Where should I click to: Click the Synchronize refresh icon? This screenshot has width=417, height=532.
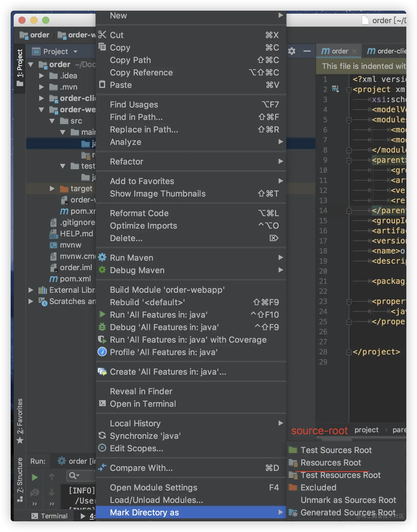[102, 435]
